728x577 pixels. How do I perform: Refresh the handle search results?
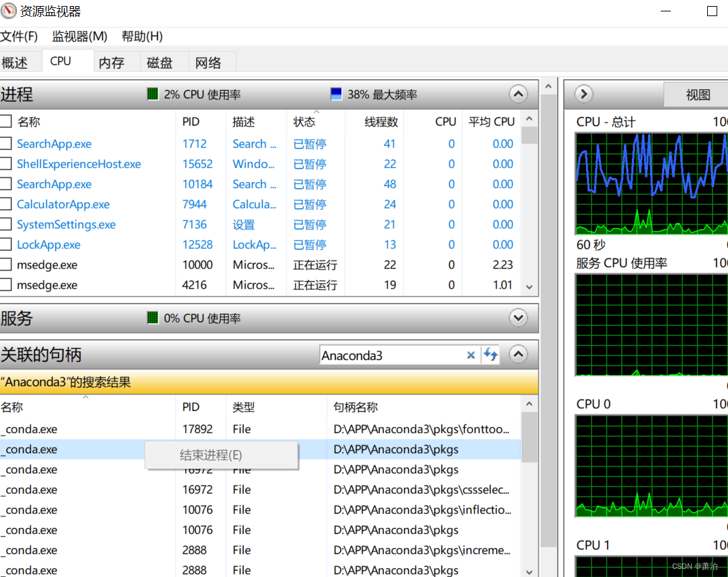pyautogui.click(x=490, y=355)
